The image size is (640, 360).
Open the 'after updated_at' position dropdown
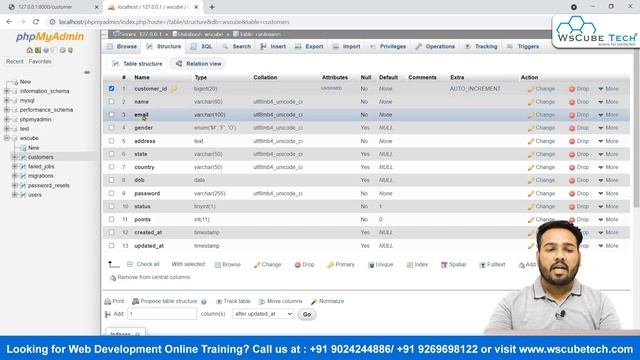[x=262, y=314]
